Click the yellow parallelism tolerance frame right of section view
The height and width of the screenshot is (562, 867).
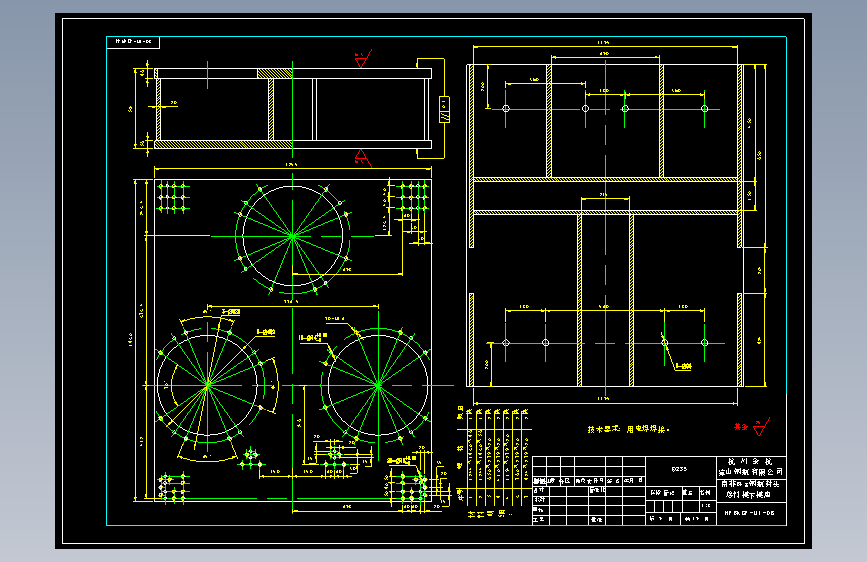point(444,110)
